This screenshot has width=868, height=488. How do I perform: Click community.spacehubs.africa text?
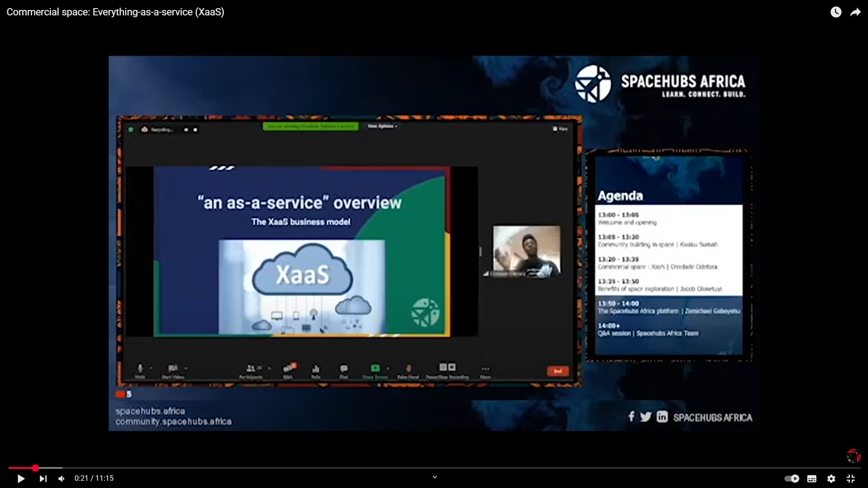click(x=173, y=421)
